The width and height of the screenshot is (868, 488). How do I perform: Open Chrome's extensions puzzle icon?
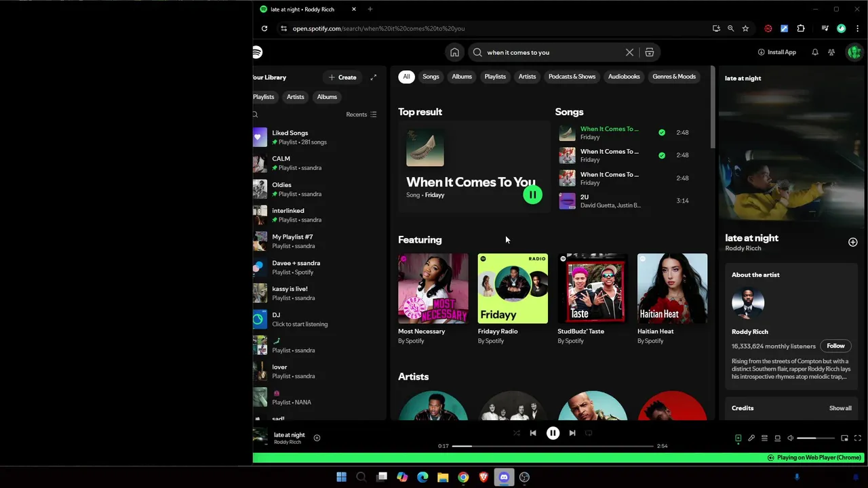pos(801,28)
